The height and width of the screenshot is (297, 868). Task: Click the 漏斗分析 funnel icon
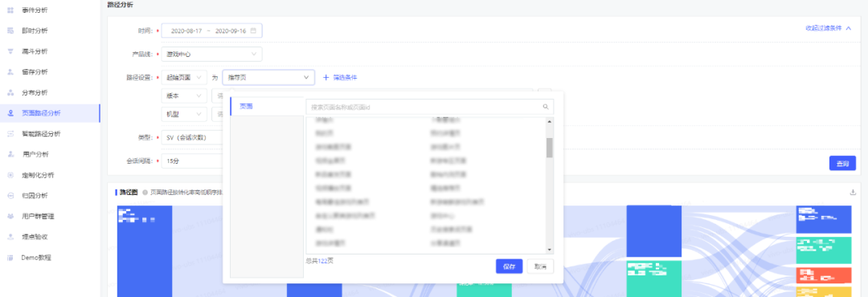pos(10,51)
